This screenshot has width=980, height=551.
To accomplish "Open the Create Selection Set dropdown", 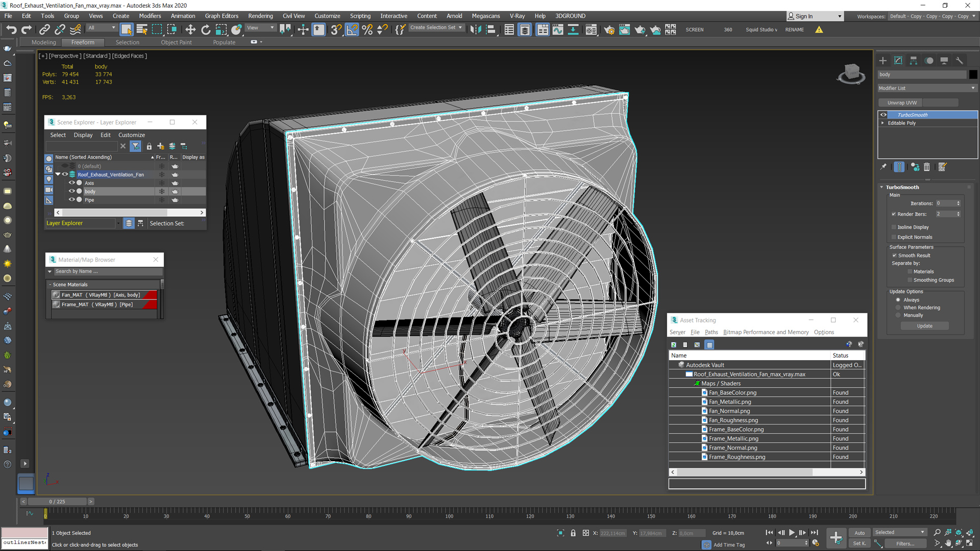I will pyautogui.click(x=436, y=28).
